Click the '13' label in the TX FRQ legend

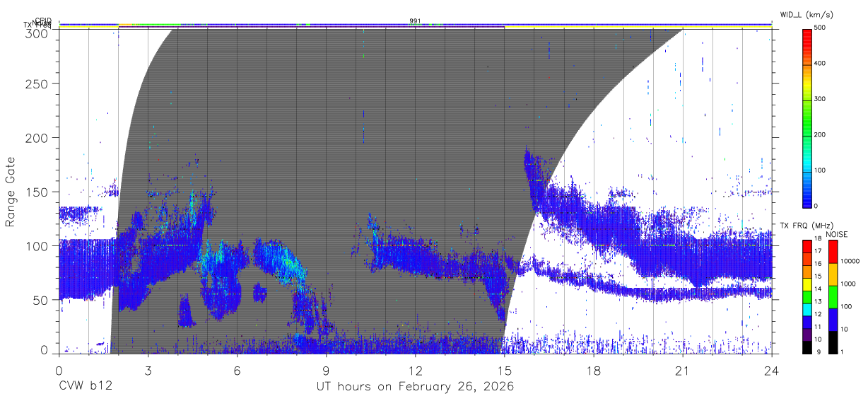pyautogui.click(x=818, y=301)
